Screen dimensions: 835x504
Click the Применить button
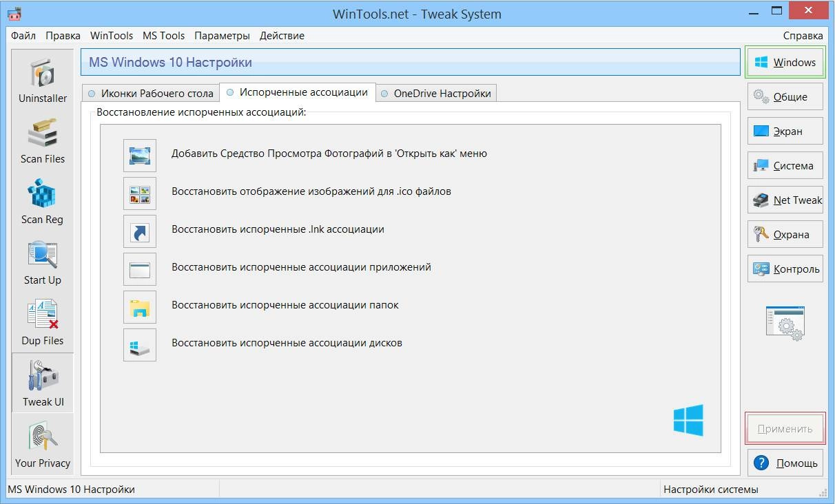pos(785,429)
